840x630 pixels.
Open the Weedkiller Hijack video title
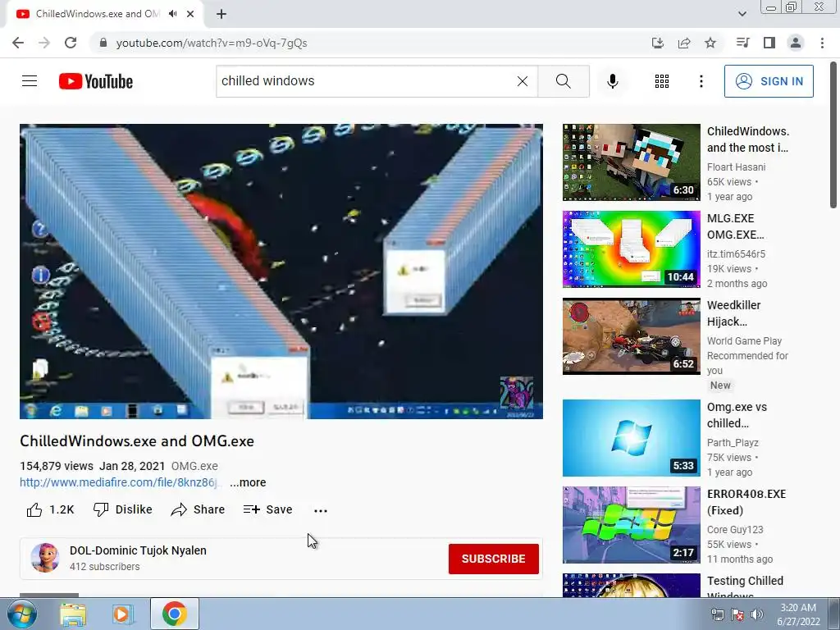[x=734, y=313]
